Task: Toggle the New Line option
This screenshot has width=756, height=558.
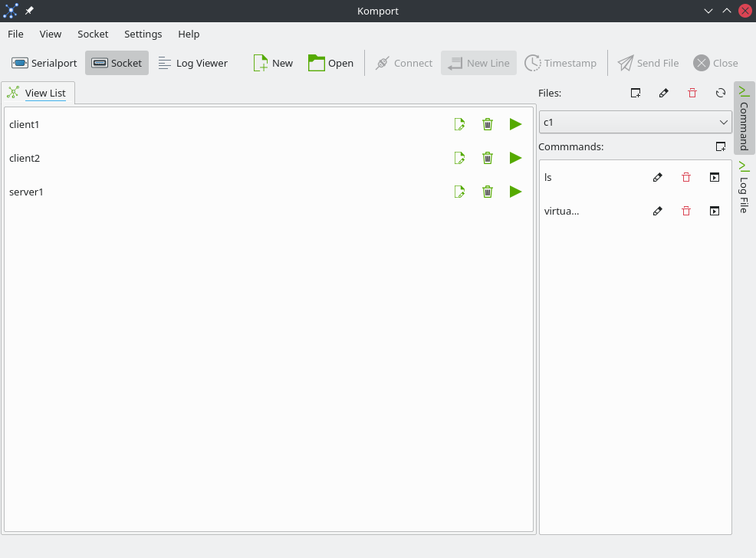Action: 478,63
